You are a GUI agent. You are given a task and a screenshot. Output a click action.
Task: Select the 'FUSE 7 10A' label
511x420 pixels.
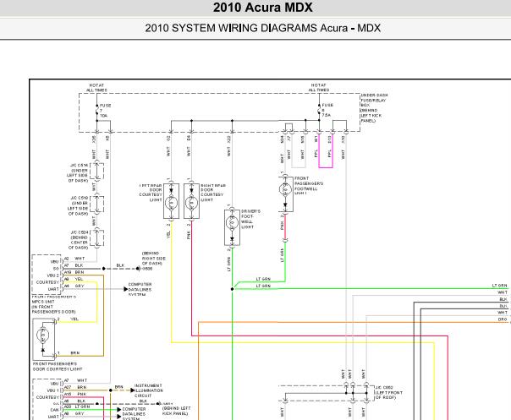(105, 111)
